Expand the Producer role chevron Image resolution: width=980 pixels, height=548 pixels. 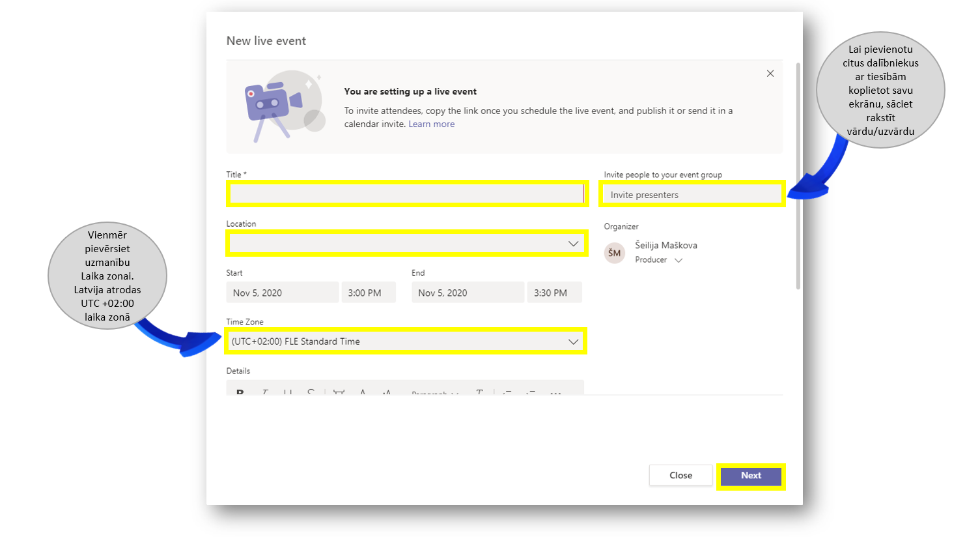(x=679, y=260)
